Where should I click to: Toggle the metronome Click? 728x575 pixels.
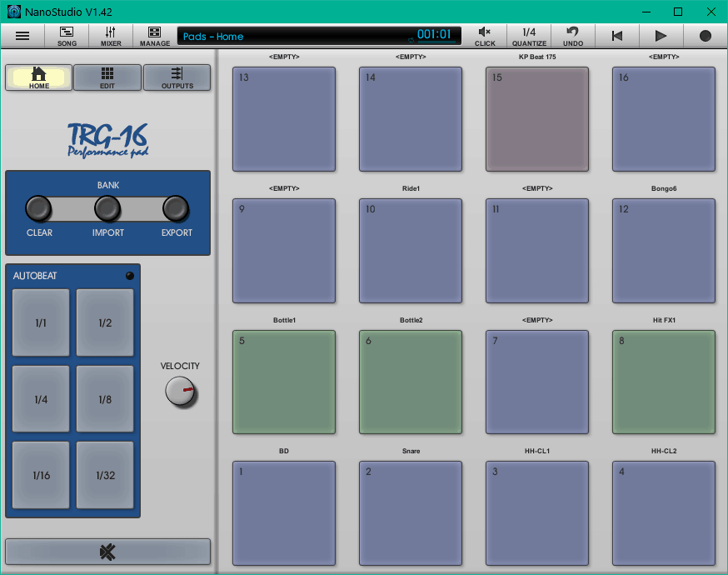click(485, 36)
